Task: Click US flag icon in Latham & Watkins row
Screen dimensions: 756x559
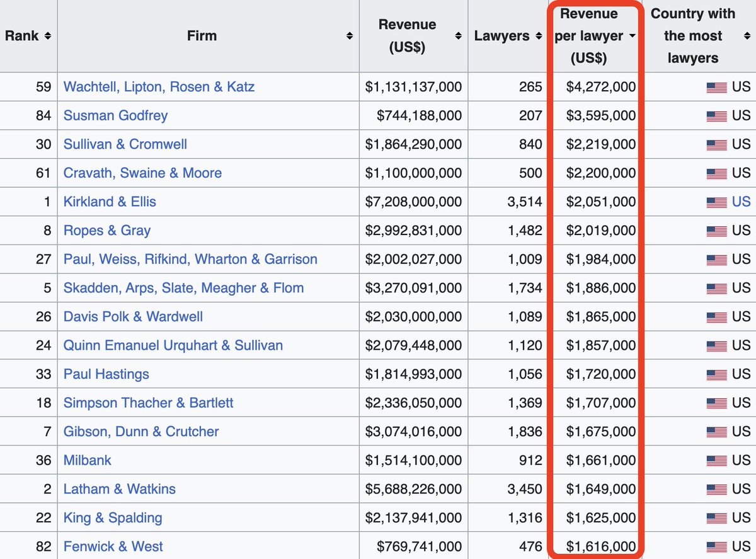Action: tap(717, 490)
